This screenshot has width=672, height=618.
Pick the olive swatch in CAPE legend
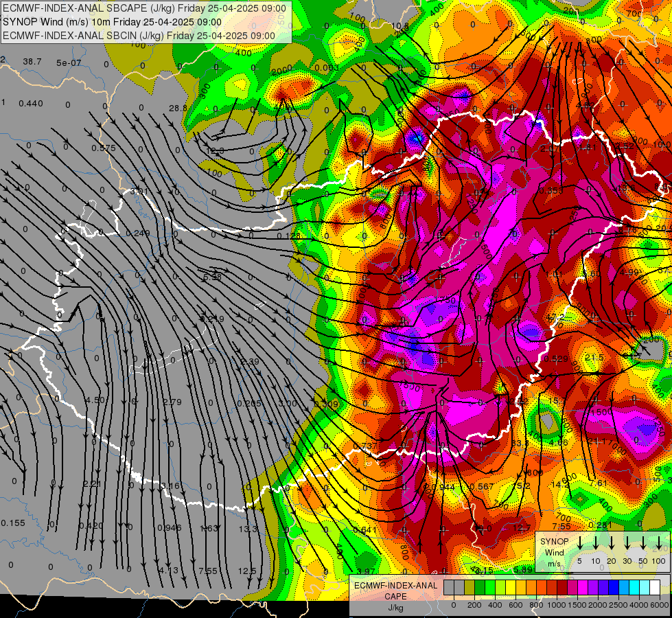[470, 588]
